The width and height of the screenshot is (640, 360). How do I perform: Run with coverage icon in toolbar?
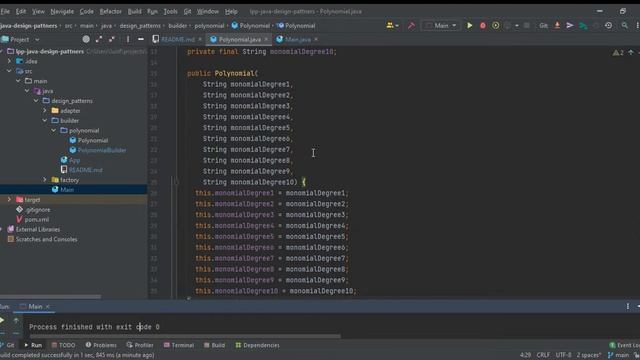[x=496, y=26]
